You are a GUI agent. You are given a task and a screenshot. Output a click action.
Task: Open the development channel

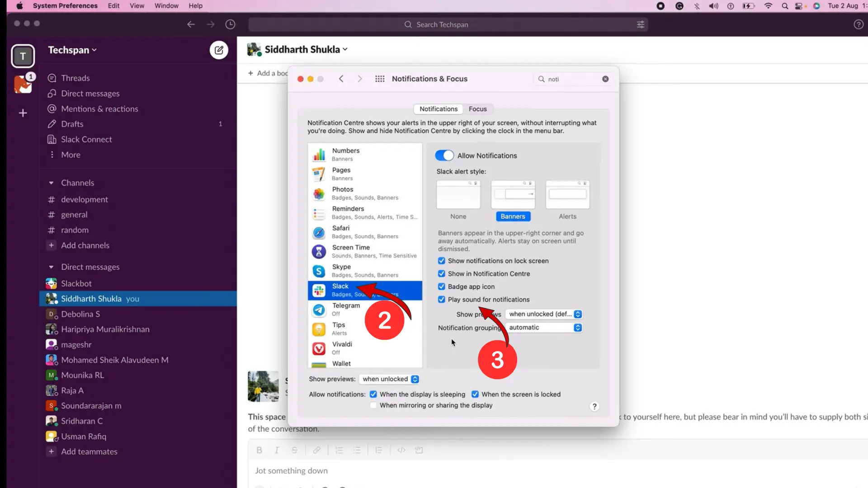(x=85, y=199)
